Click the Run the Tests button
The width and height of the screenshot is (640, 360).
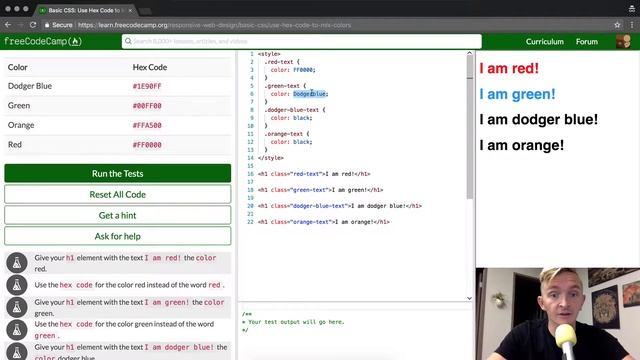tap(118, 173)
